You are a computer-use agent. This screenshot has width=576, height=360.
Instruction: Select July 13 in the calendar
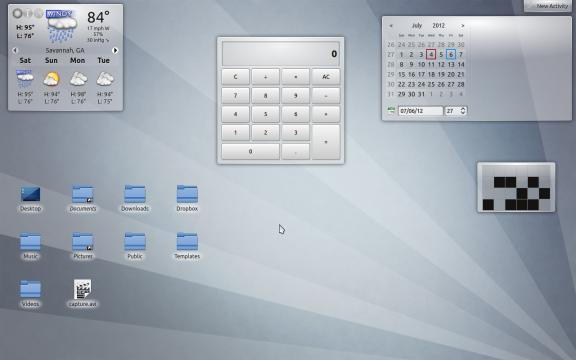[x=451, y=65]
